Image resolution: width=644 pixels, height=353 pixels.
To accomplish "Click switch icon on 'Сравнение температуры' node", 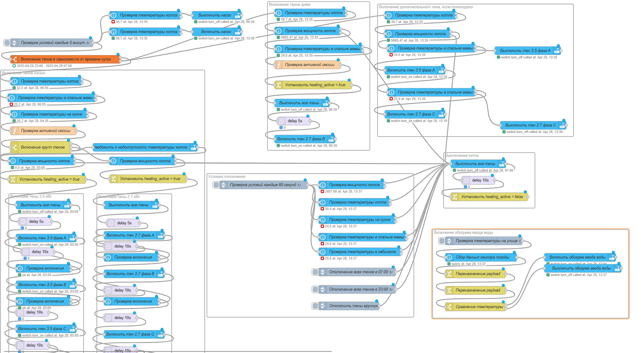I will pyautogui.click(x=449, y=307).
